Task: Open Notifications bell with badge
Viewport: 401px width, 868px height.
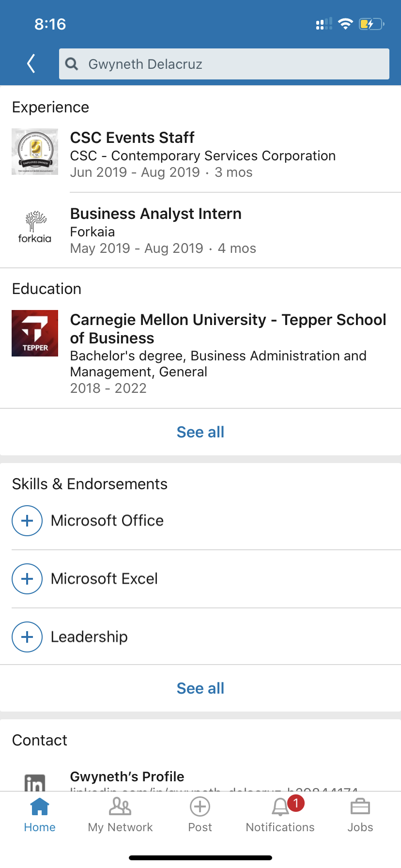Action: click(280, 815)
